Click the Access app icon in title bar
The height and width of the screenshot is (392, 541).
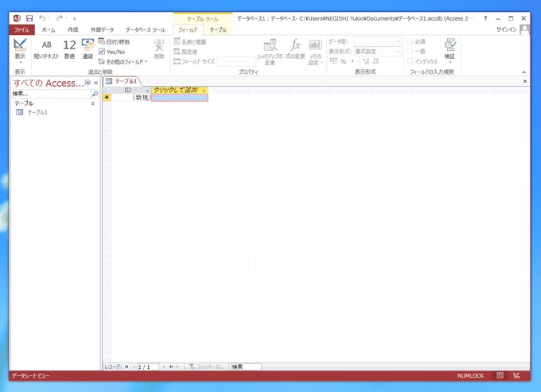tap(17, 18)
